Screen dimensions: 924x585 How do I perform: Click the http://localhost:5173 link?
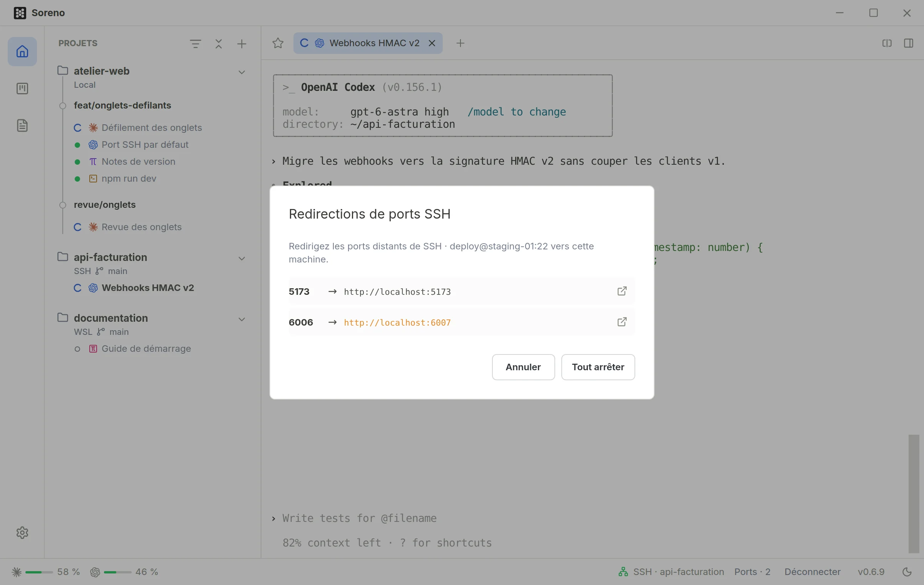coord(397,292)
